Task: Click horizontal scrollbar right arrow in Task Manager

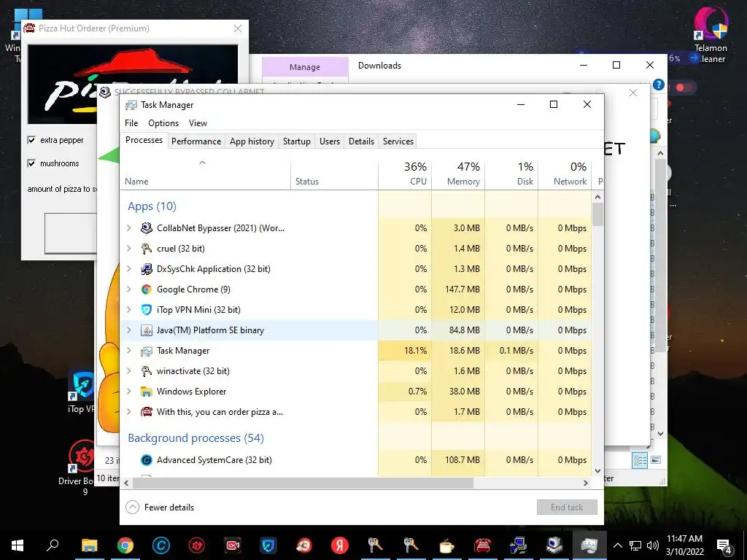Action: tap(586, 483)
